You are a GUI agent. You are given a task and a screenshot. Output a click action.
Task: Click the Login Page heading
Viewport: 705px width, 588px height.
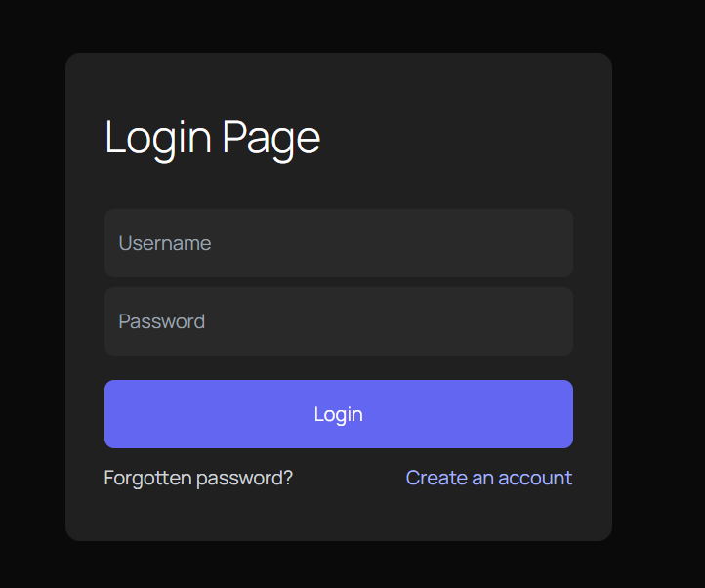point(212,138)
